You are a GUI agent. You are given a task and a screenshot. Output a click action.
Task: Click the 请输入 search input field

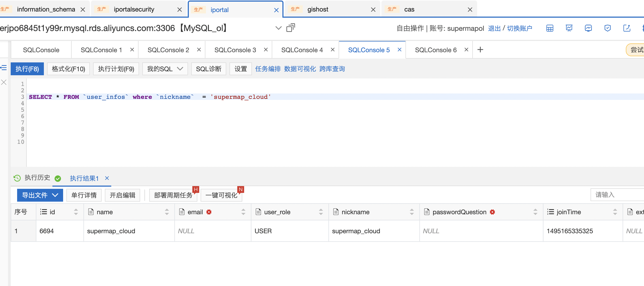click(x=618, y=195)
